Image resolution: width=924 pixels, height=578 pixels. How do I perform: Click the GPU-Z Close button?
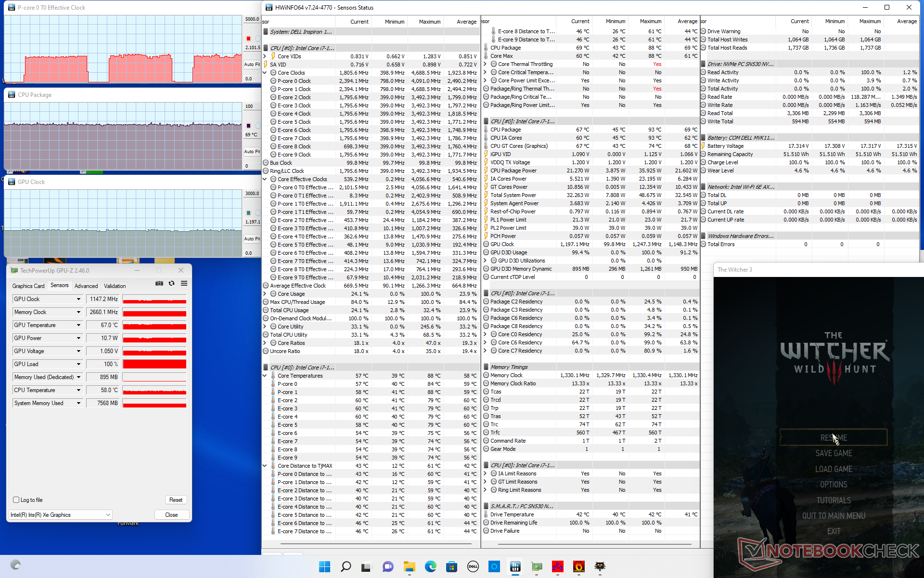pos(171,515)
